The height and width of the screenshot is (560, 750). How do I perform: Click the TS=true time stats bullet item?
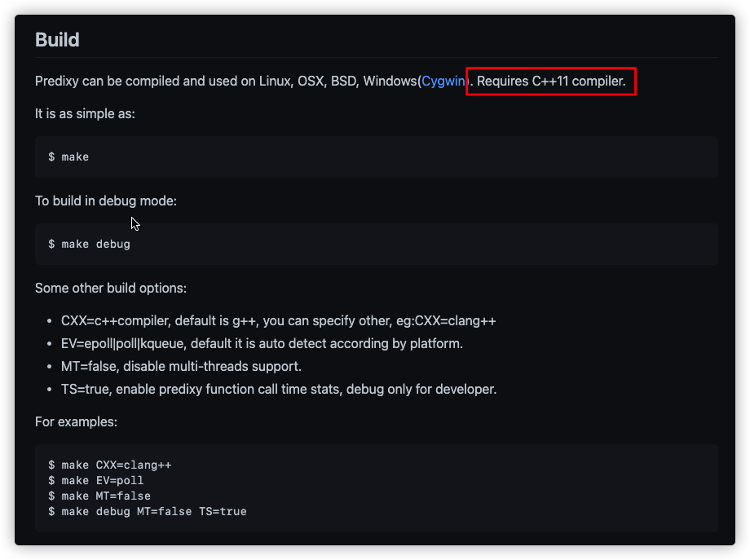pos(279,390)
